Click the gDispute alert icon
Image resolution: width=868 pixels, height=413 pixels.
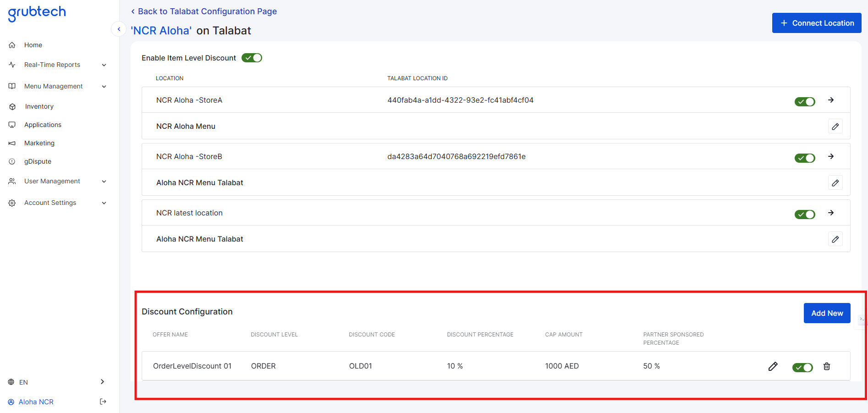pos(12,161)
